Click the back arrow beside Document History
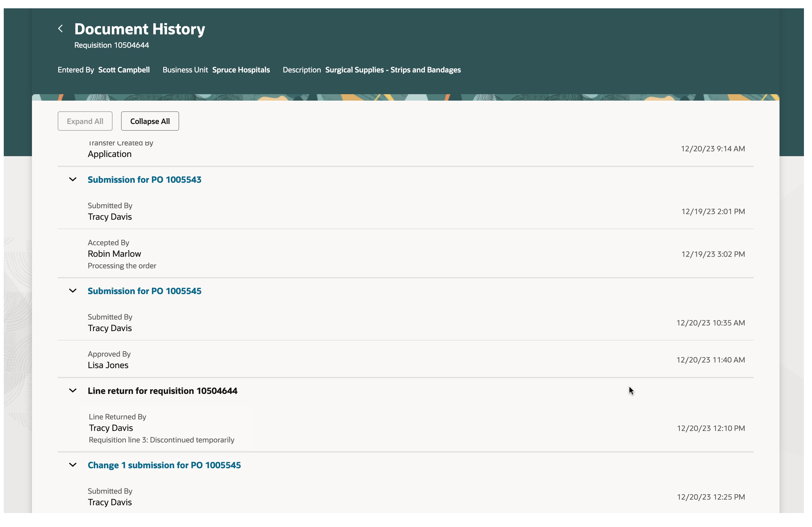This screenshot has width=812, height=527. point(60,29)
